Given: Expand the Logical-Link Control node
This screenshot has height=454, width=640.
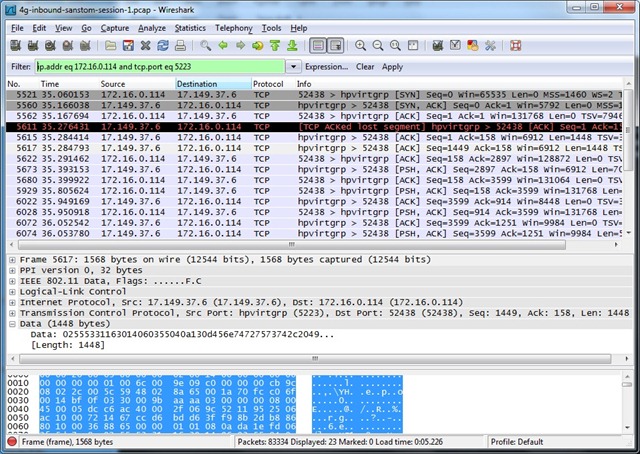Looking at the screenshot, I should tap(12, 292).
